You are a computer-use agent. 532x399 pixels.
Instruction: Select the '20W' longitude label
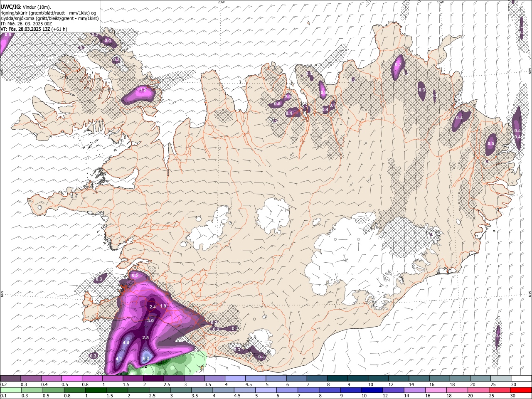(222, 2)
